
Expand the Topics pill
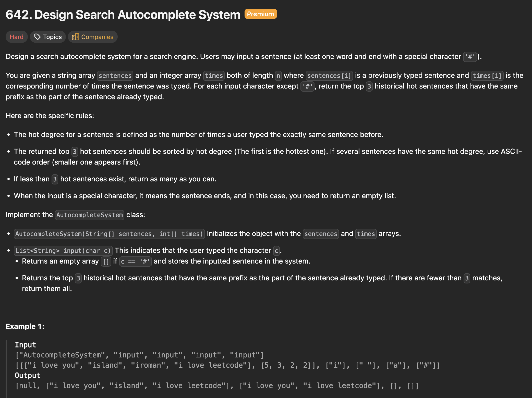48,37
